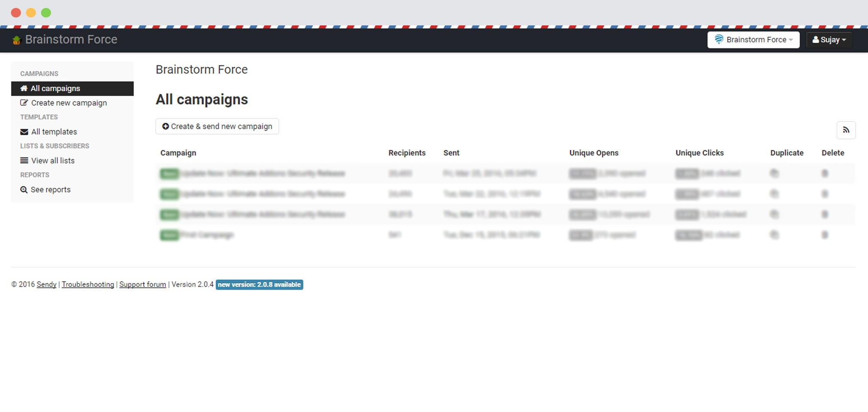Duplicate the second campaign row
868x412 pixels.
pos(774,194)
